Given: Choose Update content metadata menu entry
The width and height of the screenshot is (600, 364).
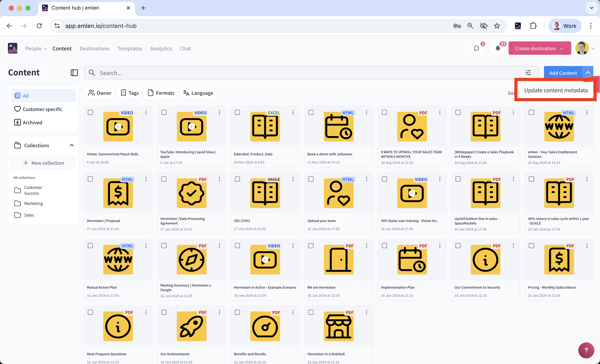Looking at the screenshot, I should [x=556, y=90].
